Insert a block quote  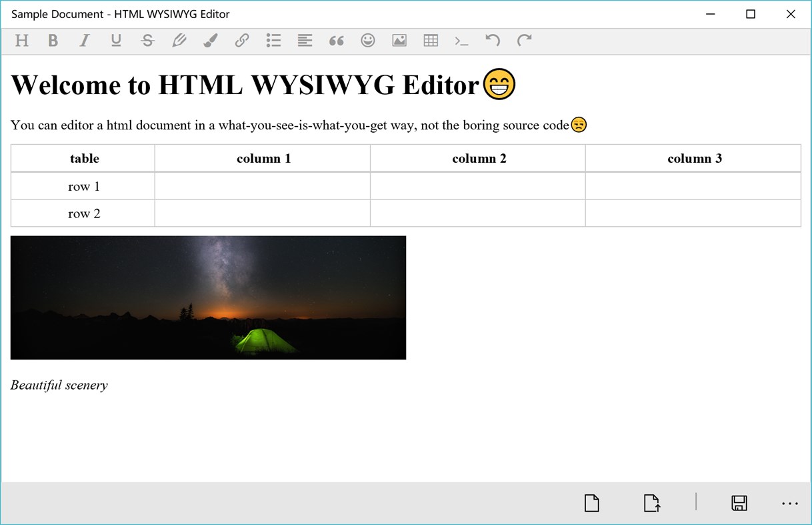pos(336,41)
